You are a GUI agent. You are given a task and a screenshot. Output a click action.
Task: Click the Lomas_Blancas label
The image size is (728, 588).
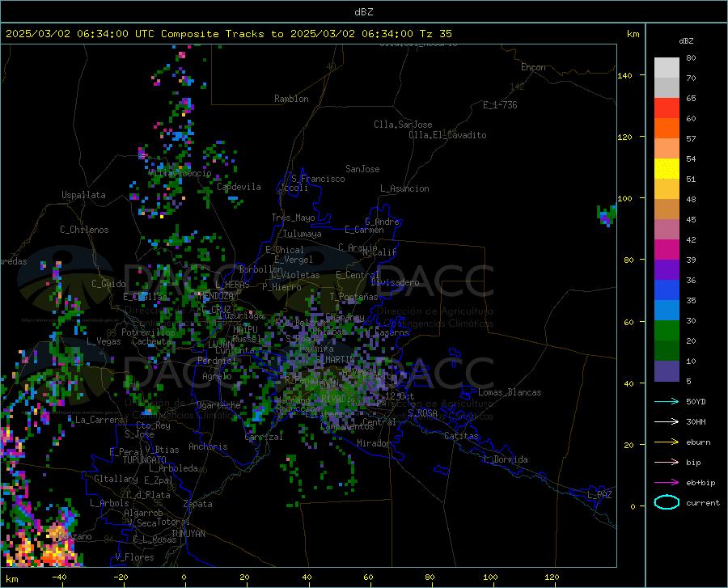[x=510, y=392]
